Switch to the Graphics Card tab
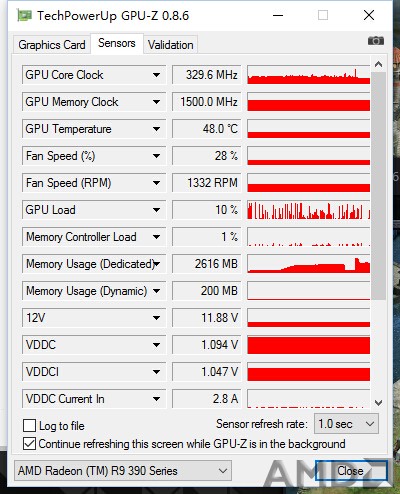Screen dimensions: 400x494 52,45
